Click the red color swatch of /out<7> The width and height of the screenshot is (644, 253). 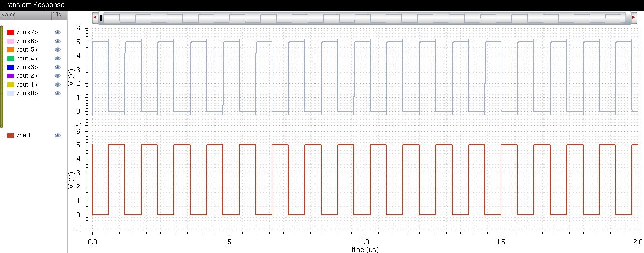(x=11, y=32)
